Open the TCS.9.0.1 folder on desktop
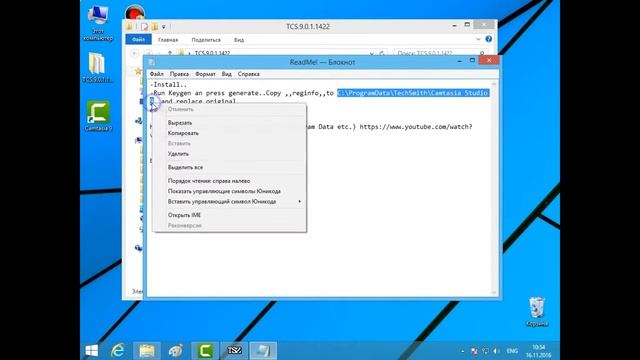 pyautogui.click(x=97, y=67)
